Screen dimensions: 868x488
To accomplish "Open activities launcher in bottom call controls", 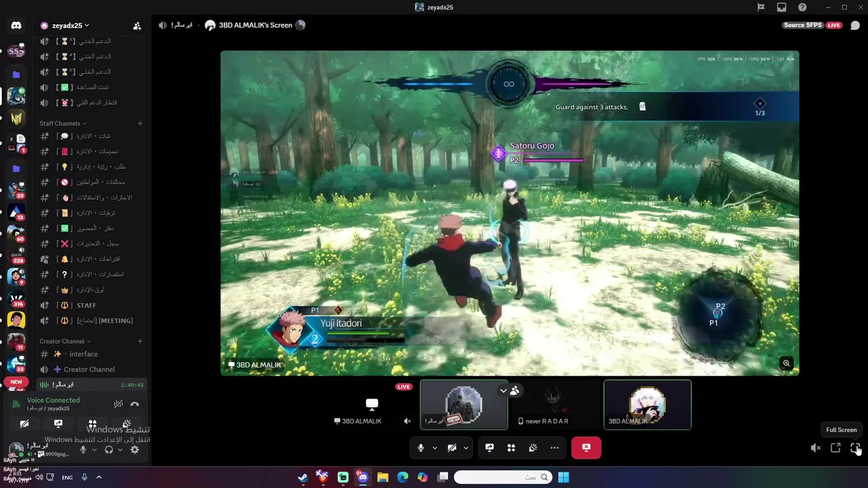I will 511,447.
